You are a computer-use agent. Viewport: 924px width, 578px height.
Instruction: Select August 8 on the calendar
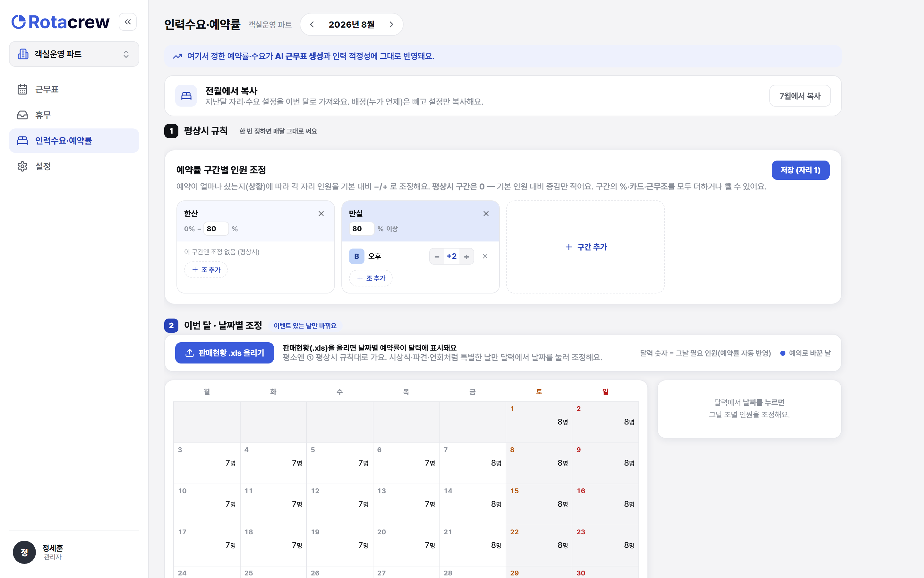point(539,463)
